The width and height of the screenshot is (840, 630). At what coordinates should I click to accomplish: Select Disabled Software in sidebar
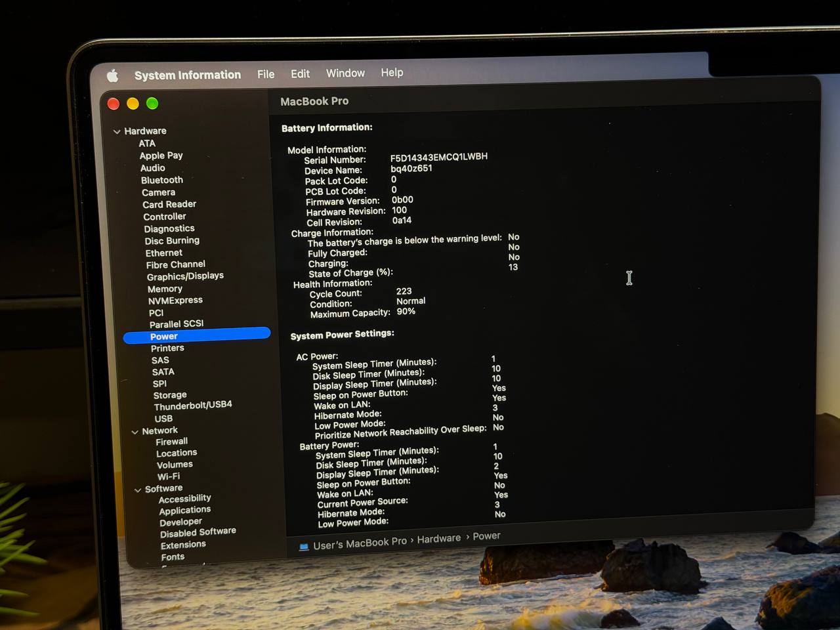click(198, 533)
